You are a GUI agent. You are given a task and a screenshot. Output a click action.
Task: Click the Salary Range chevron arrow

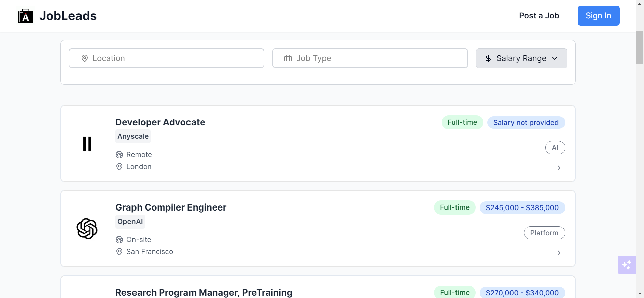555,58
